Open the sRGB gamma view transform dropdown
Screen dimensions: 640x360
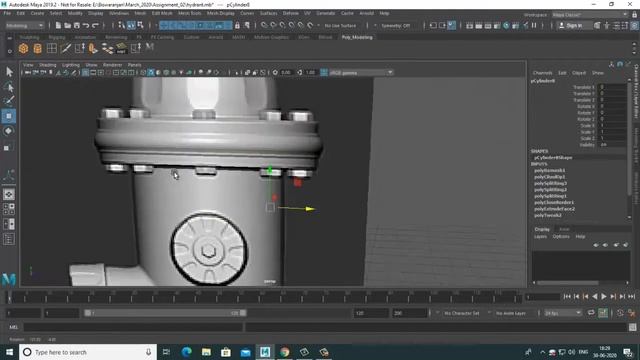(x=361, y=73)
